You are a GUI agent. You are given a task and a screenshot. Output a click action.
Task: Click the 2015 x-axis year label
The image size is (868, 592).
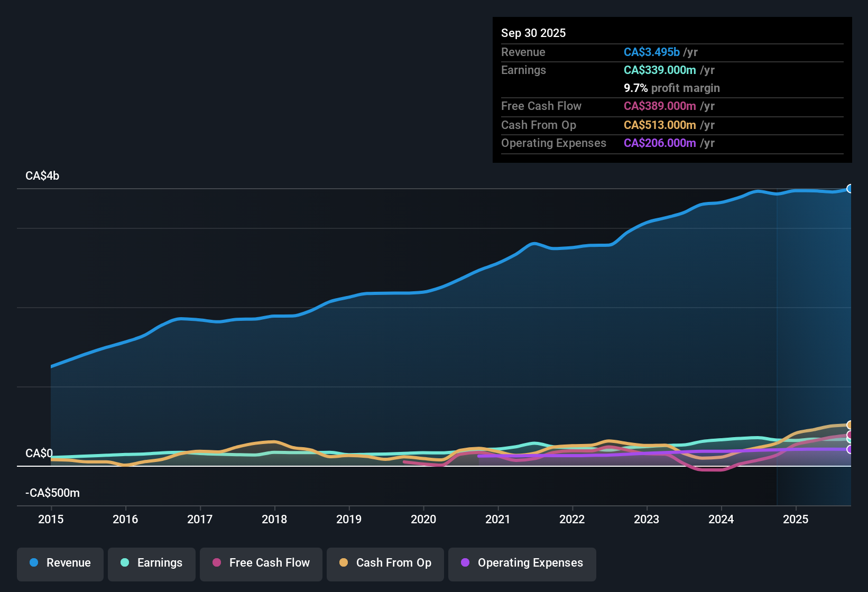pyautogui.click(x=51, y=519)
